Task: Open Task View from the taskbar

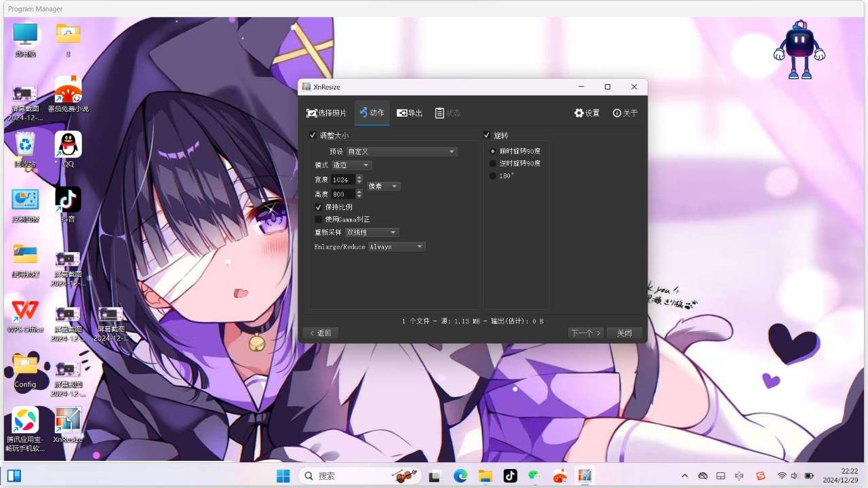Action: (435, 476)
